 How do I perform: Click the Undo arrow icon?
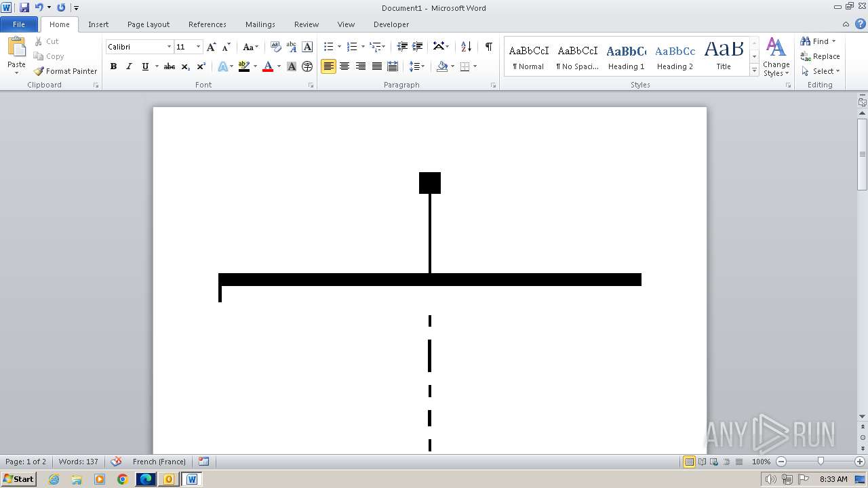point(39,7)
